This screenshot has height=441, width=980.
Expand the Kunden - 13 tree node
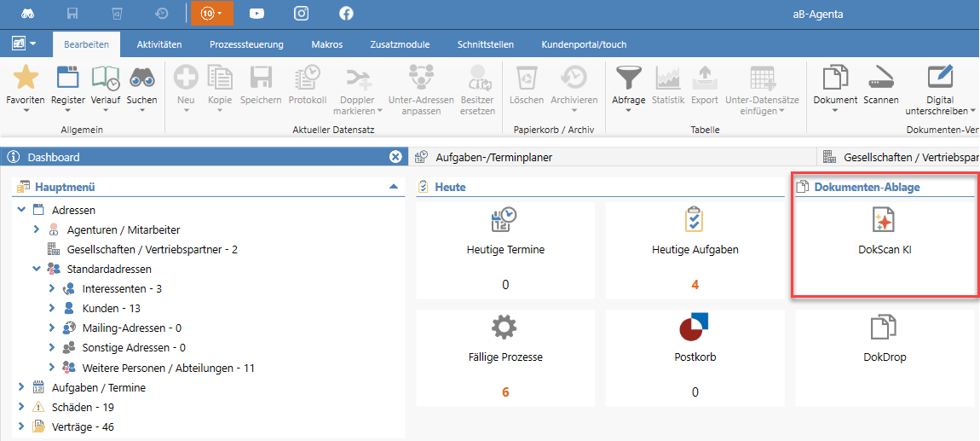[x=52, y=308]
